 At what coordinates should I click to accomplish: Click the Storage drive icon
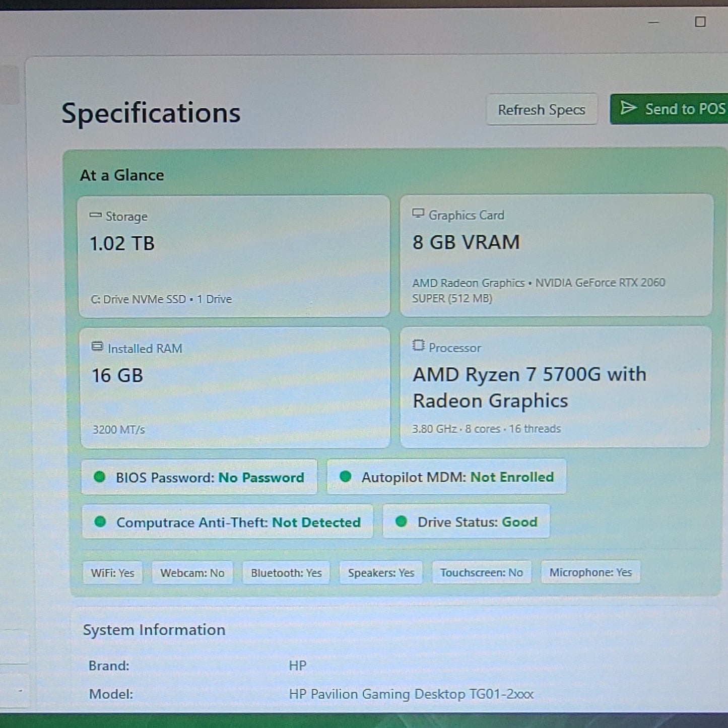click(95, 215)
